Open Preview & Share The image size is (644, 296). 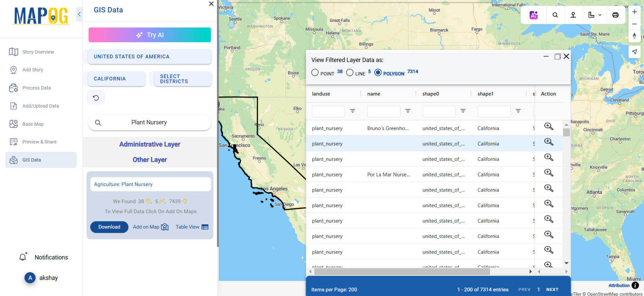(x=14, y=142)
